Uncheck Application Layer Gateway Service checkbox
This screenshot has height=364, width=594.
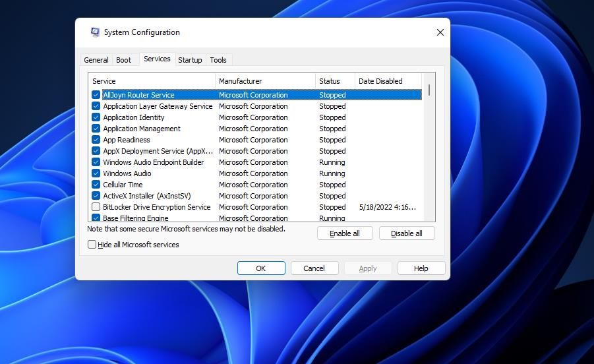pyautogui.click(x=96, y=106)
